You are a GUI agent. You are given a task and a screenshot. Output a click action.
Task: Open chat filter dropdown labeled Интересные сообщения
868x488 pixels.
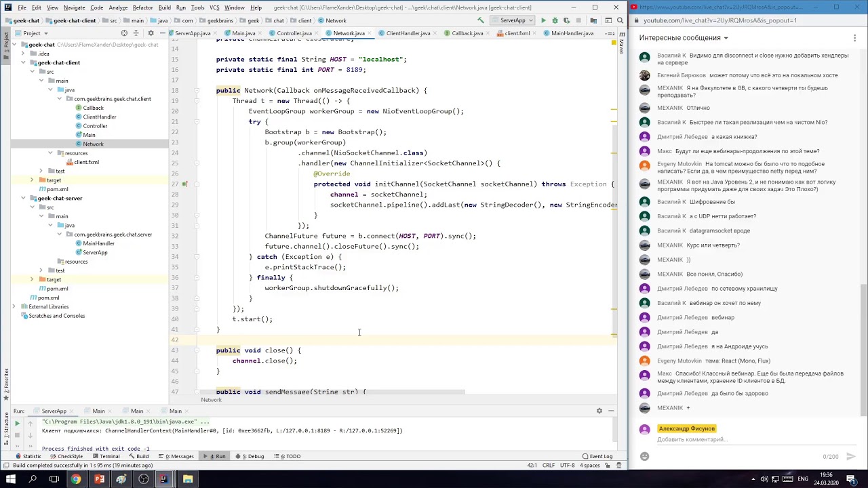point(684,38)
